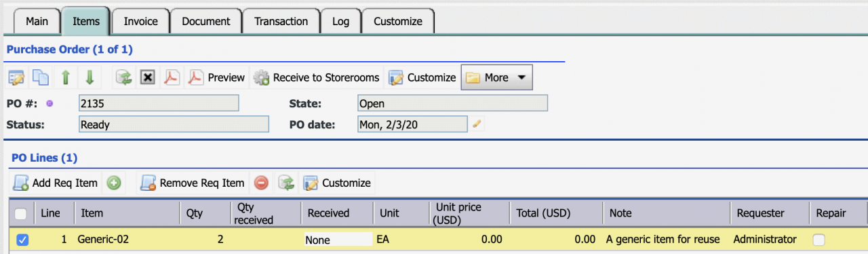Go to previous record with up arrow
The image size is (868, 254).
pos(65,77)
